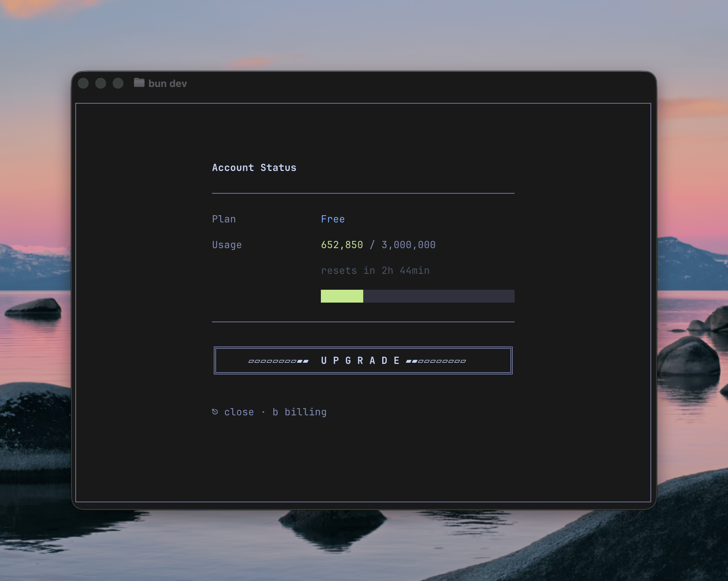Click the bun dev window title
Screen dimensions: 728x581
click(x=168, y=83)
